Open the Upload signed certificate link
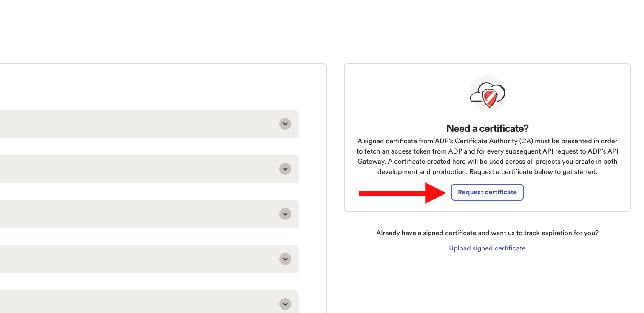This screenshot has width=644, height=313. [x=487, y=248]
